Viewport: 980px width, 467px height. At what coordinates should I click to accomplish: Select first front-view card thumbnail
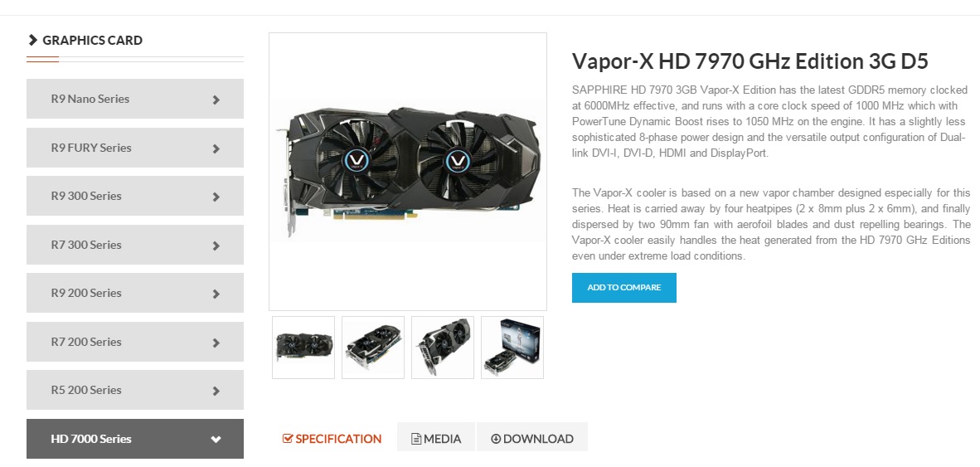pos(303,348)
